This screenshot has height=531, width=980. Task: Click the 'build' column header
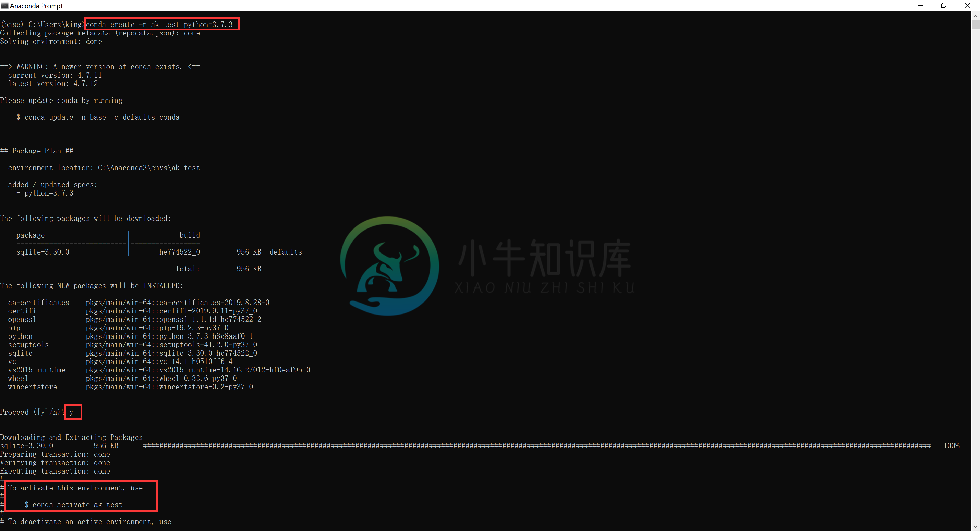click(x=190, y=235)
